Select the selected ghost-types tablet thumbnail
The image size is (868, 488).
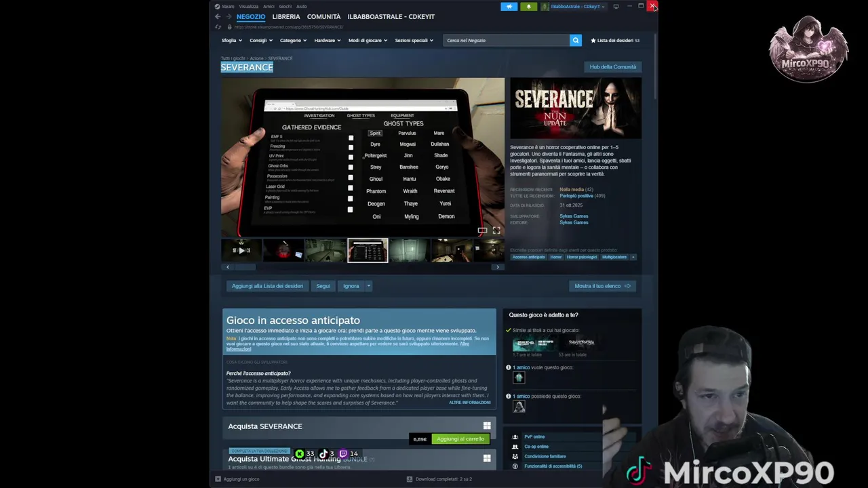368,250
